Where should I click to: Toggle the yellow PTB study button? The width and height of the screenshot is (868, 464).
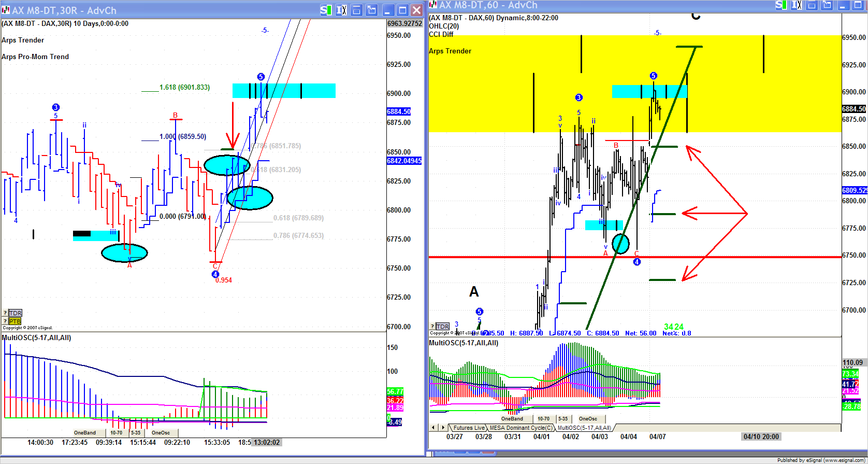[15, 321]
